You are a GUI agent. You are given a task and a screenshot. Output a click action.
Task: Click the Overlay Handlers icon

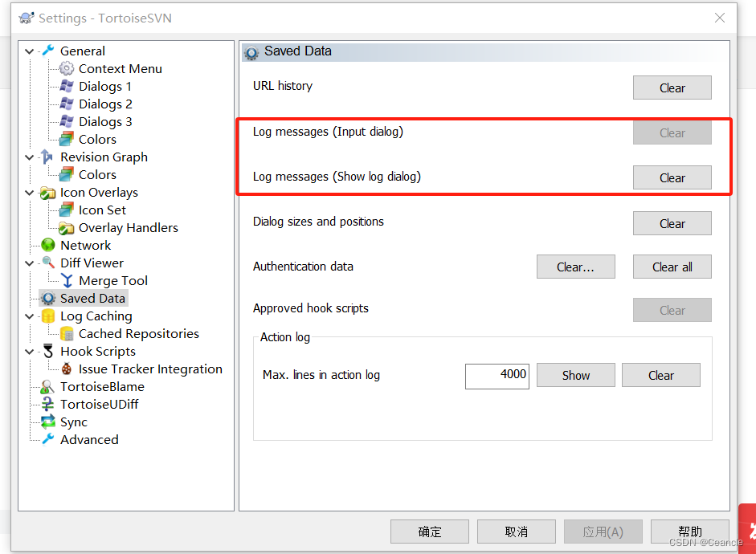tap(67, 228)
